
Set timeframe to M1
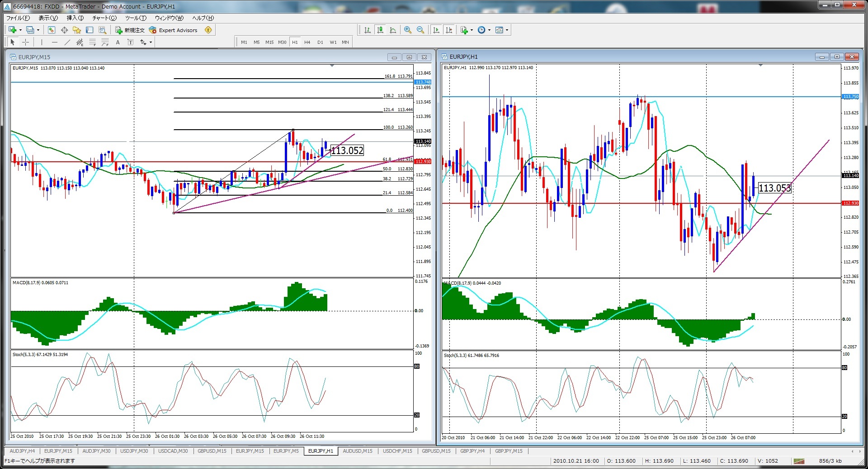244,42
